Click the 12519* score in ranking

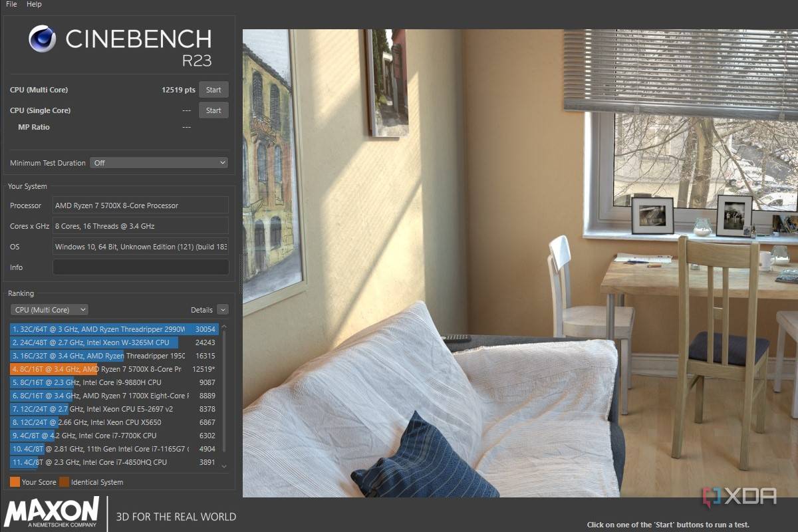(x=203, y=369)
